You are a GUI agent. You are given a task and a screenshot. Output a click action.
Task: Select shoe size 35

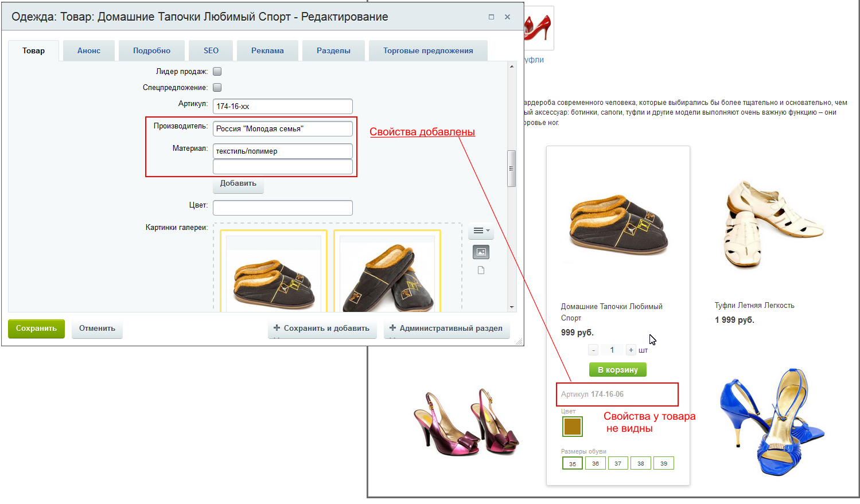[573, 463]
